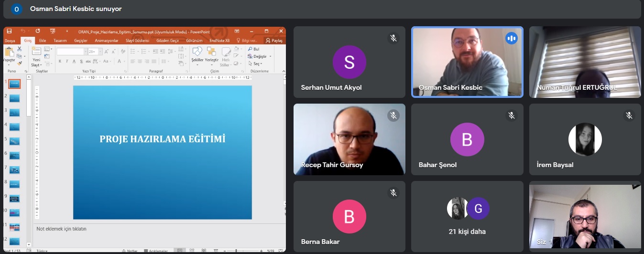Image resolution: width=644 pixels, height=254 pixels.
Task: Toggle strikethrough (abc) formatting button
Action: pos(88,61)
